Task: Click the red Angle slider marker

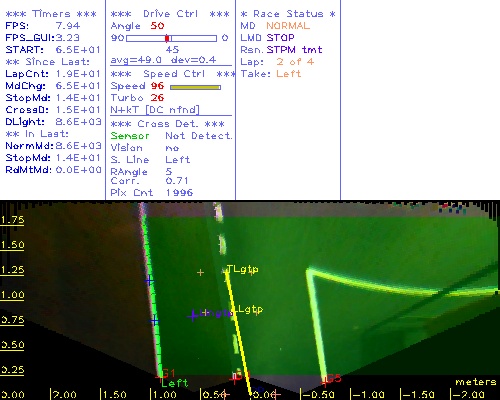Action: (167, 38)
